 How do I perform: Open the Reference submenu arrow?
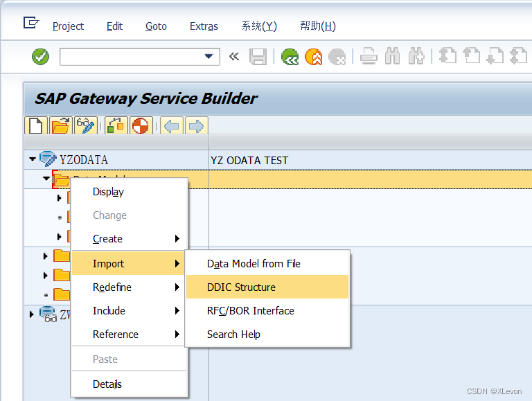click(x=177, y=334)
